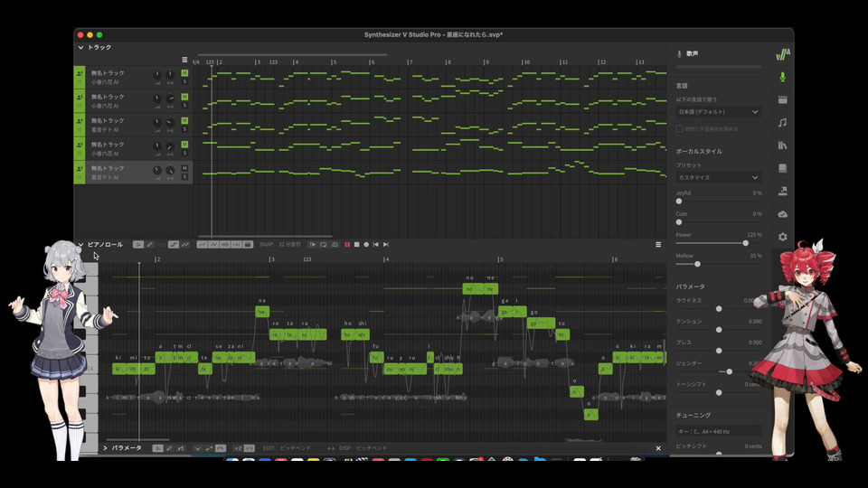Open the 日本語 language dropdown
Image resolution: width=868 pixels, height=488 pixels.
click(719, 112)
